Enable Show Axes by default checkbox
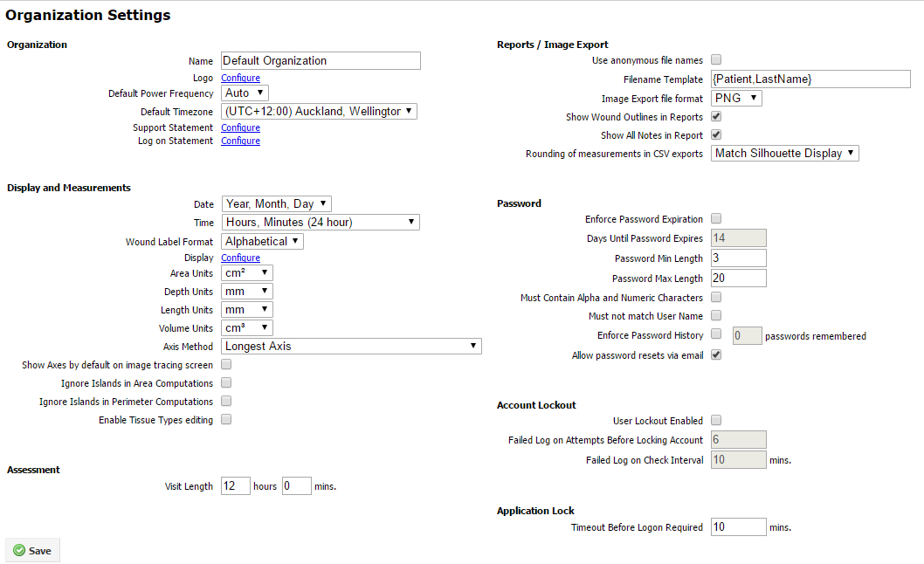The width and height of the screenshot is (924, 564). [226, 365]
